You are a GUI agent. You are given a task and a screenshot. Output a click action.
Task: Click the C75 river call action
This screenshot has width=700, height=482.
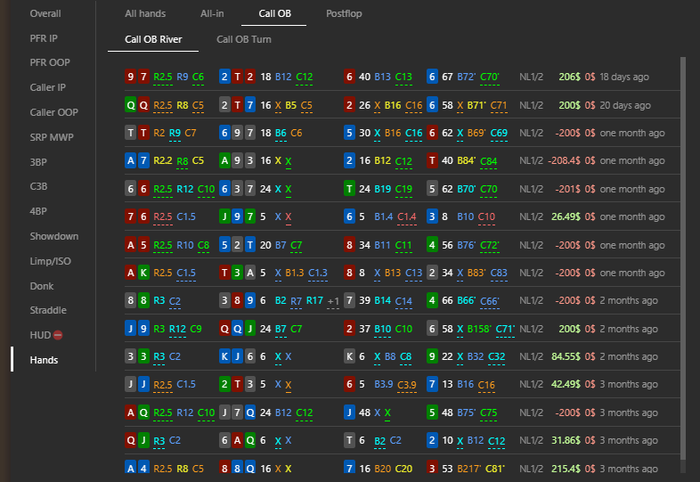[x=488, y=413]
